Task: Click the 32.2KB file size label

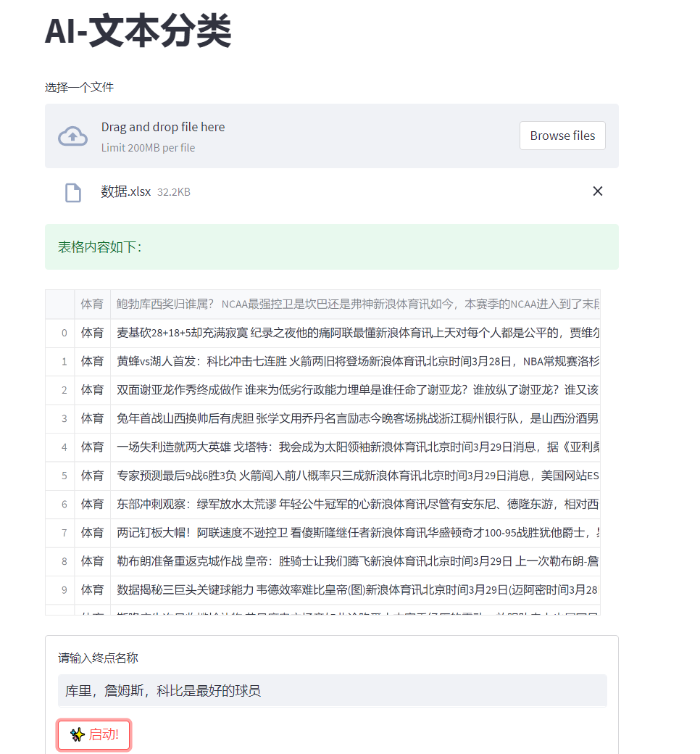Action: point(174,192)
